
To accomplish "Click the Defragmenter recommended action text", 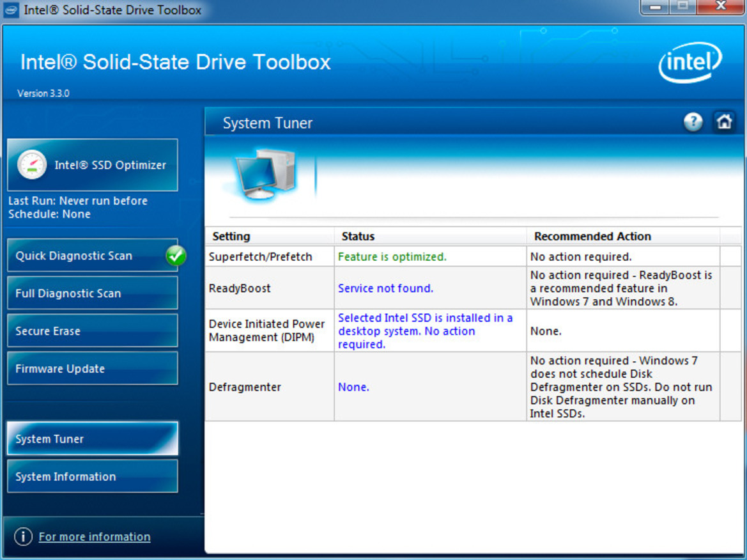I will point(620,387).
